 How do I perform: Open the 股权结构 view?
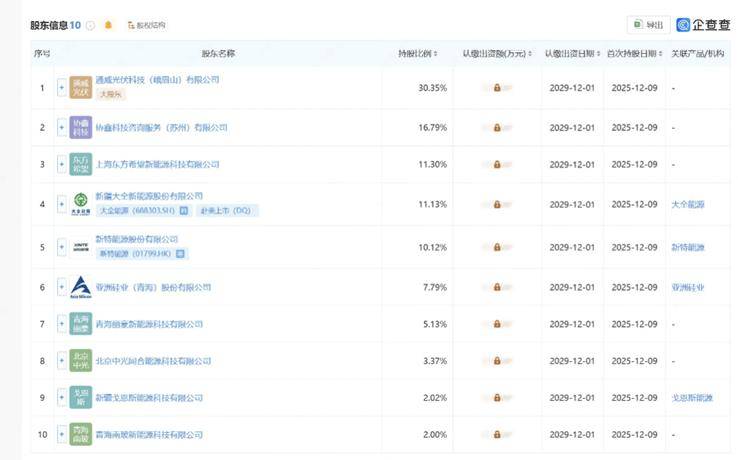coord(146,25)
